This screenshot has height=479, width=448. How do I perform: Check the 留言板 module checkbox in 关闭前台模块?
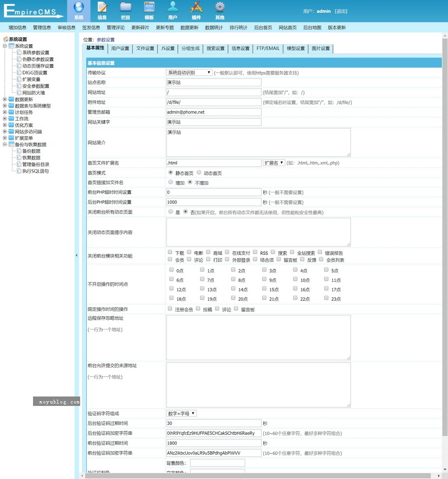click(x=279, y=259)
